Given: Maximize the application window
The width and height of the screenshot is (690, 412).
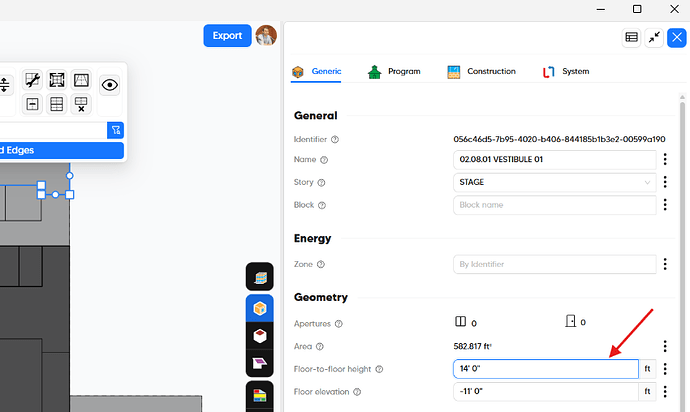Looking at the screenshot, I should click(637, 9).
